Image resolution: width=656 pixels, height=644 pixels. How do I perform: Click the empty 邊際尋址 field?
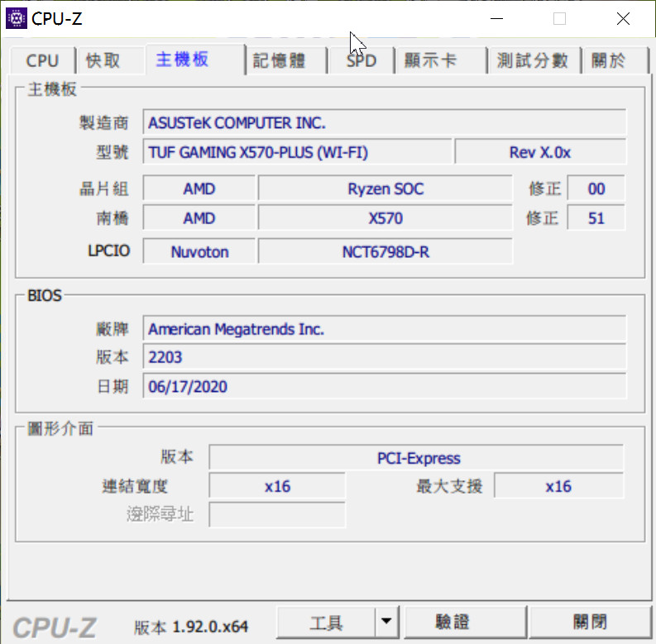coord(277,515)
